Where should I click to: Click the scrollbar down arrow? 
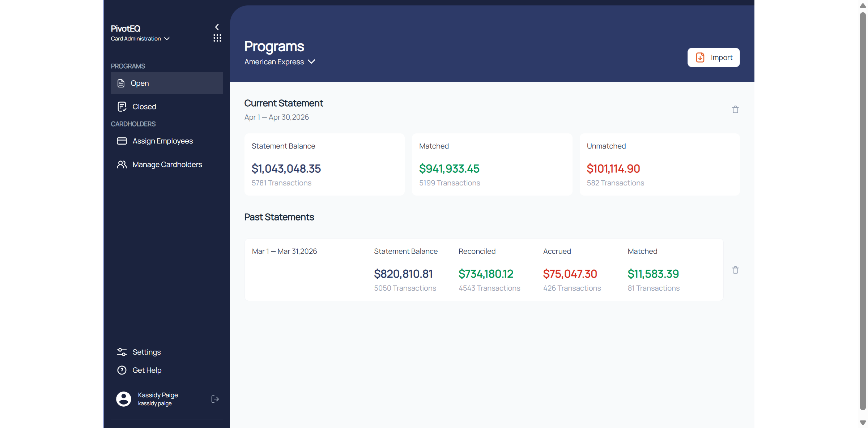click(863, 423)
